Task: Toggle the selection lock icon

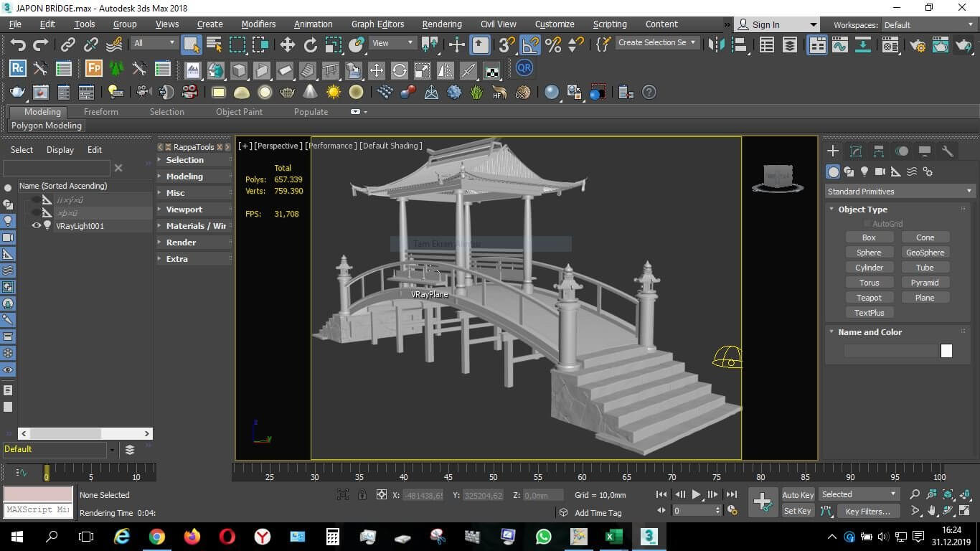Action: point(362,494)
